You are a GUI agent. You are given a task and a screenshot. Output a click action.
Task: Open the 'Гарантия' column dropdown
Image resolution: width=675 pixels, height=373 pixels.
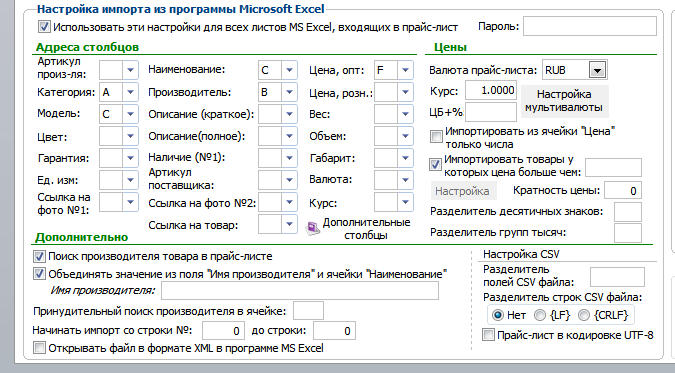click(x=130, y=158)
